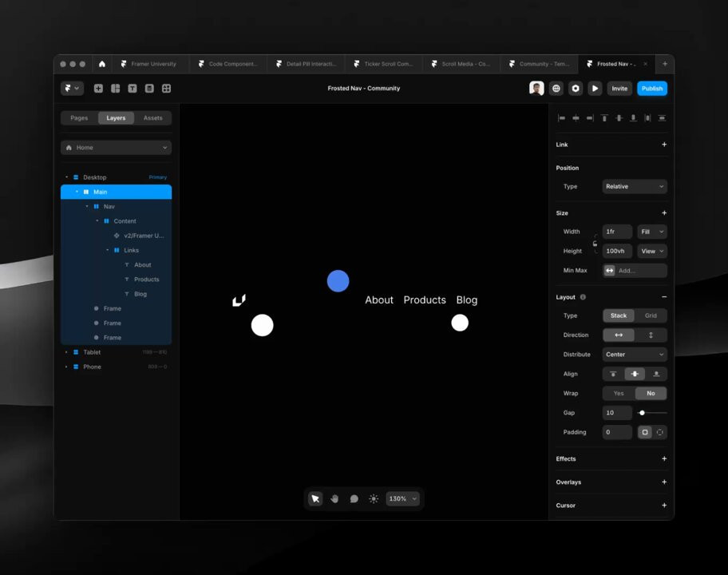Screen dimensions: 728x575
Task: Switch to the Pages tab
Action: click(79, 118)
